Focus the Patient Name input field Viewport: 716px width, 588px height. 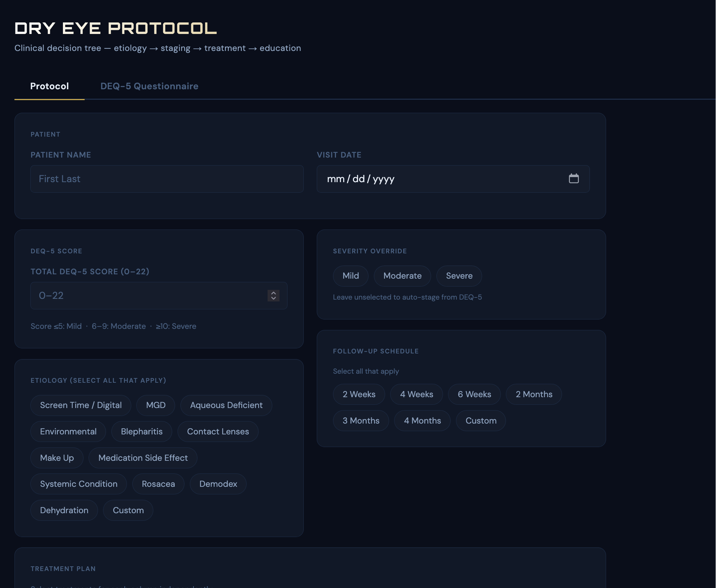[167, 179]
